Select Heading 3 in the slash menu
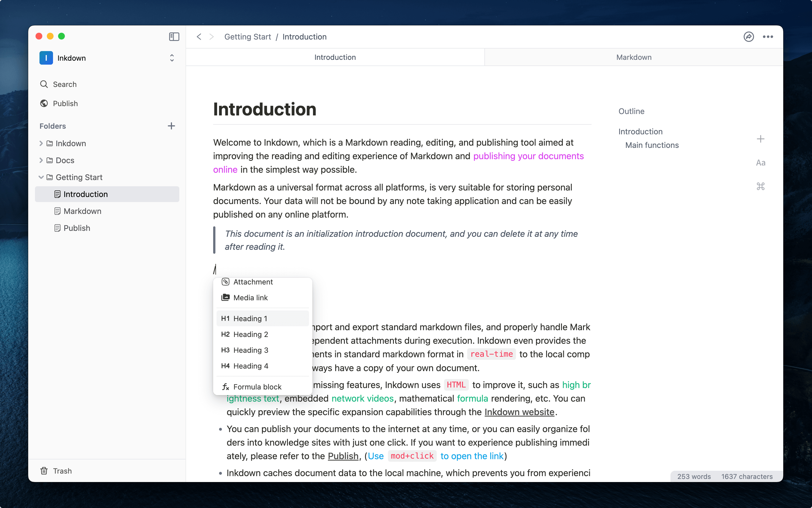This screenshot has width=812, height=508. [x=262, y=350]
